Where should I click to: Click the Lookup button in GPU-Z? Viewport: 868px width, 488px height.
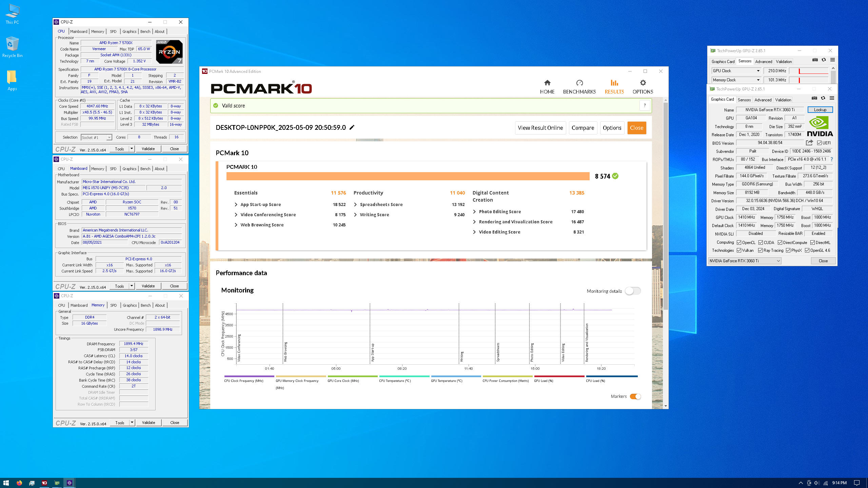[x=820, y=110]
